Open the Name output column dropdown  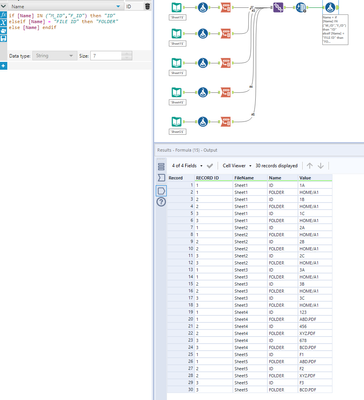[x=118, y=6]
